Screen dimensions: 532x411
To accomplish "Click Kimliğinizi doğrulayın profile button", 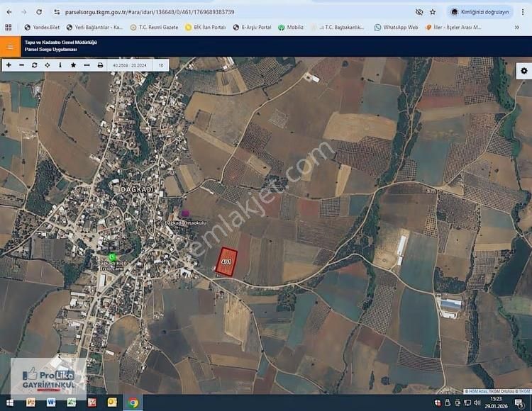I will (x=480, y=12).
